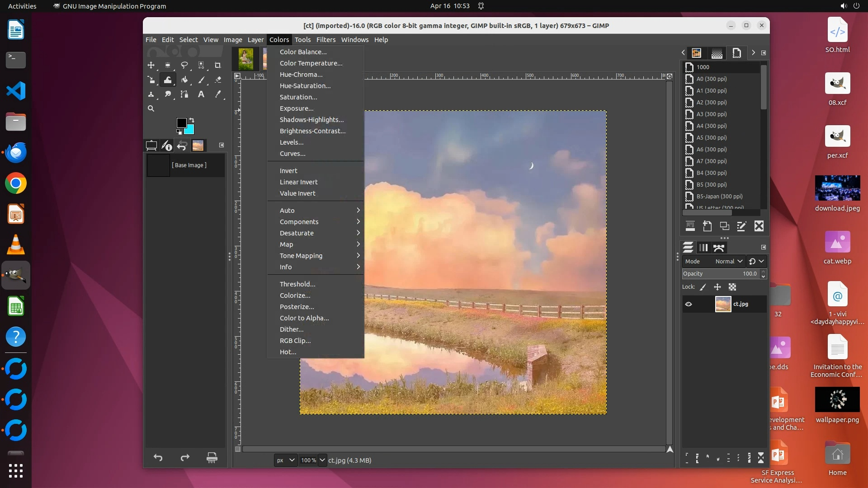Select the Paintbrush tool
Viewport: 868px width, 488px height.
click(201, 80)
